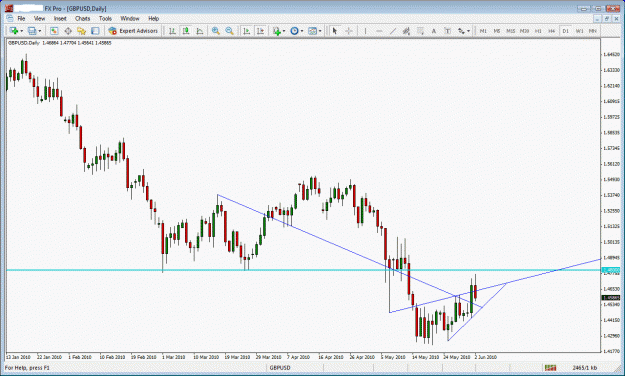
Task: Open the Window menu
Action: pos(130,18)
